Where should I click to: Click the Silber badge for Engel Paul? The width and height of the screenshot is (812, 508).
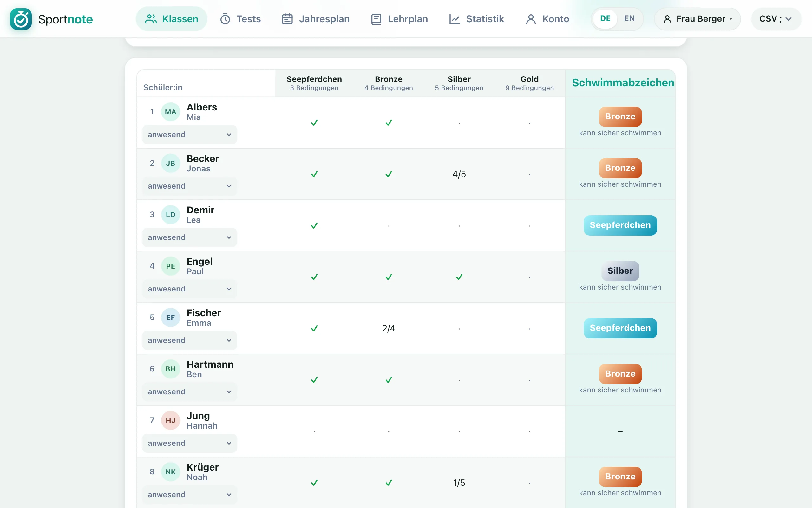tap(620, 271)
